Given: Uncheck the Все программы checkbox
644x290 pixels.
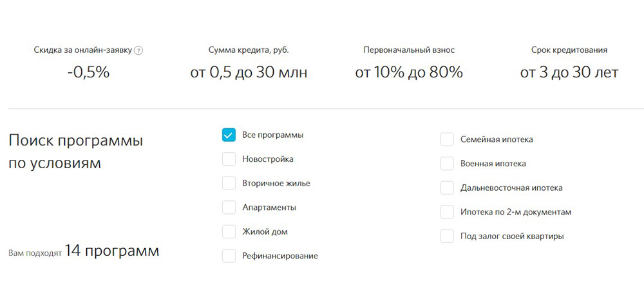Looking at the screenshot, I should pos(229,135).
